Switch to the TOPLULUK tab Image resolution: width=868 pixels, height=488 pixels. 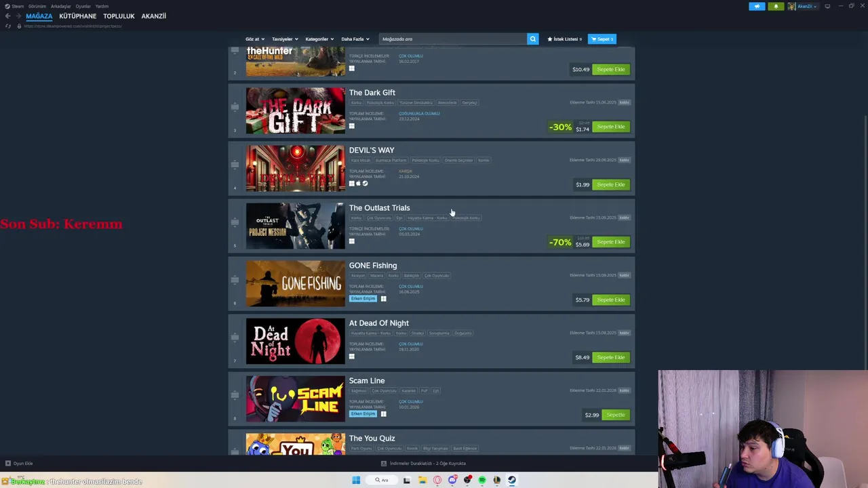click(x=119, y=16)
